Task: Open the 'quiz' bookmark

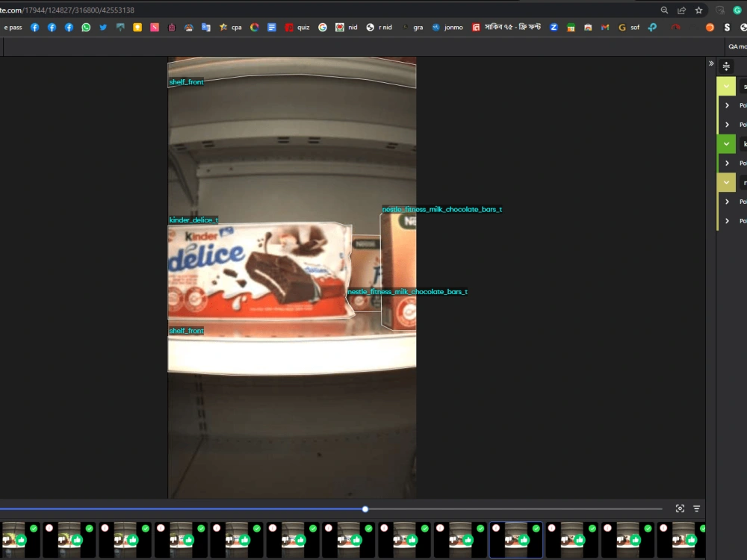Action: (297, 27)
